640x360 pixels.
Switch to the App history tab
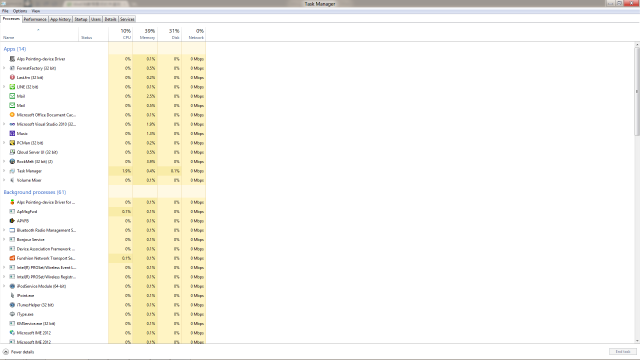[x=60, y=19]
